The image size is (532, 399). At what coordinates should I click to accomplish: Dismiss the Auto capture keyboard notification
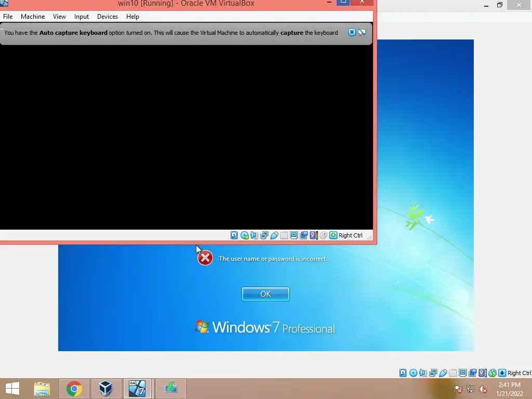coord(352,32)
